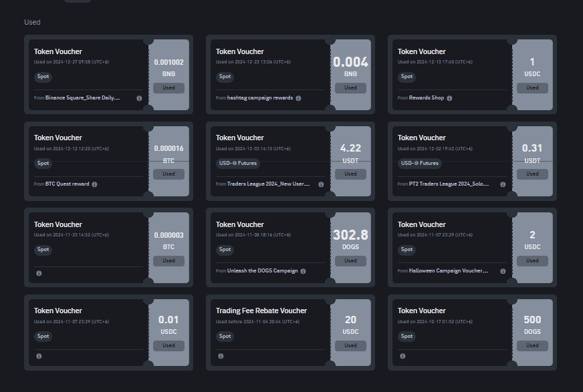583x392 pixels.
Task: Click the 0.000016 BTC amount
Action: click(x=168, y=148)
